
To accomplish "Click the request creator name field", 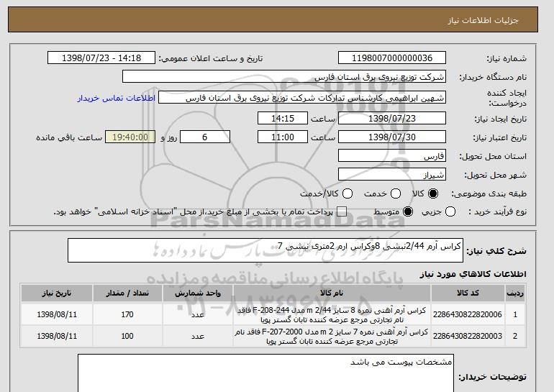I will coord(302,98).
